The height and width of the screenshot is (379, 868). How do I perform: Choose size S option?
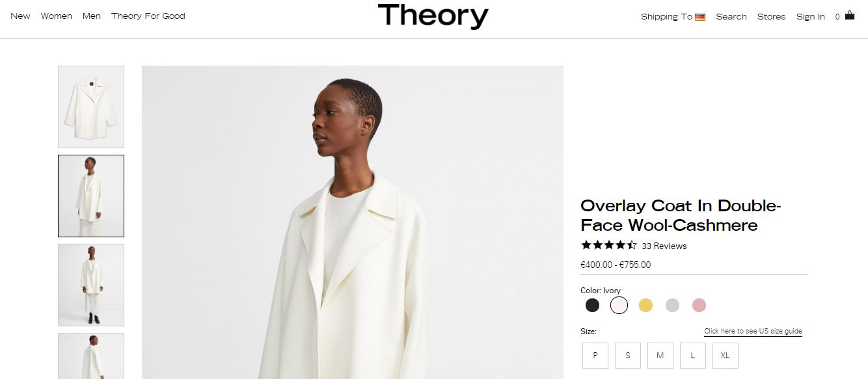pos(628,356)
